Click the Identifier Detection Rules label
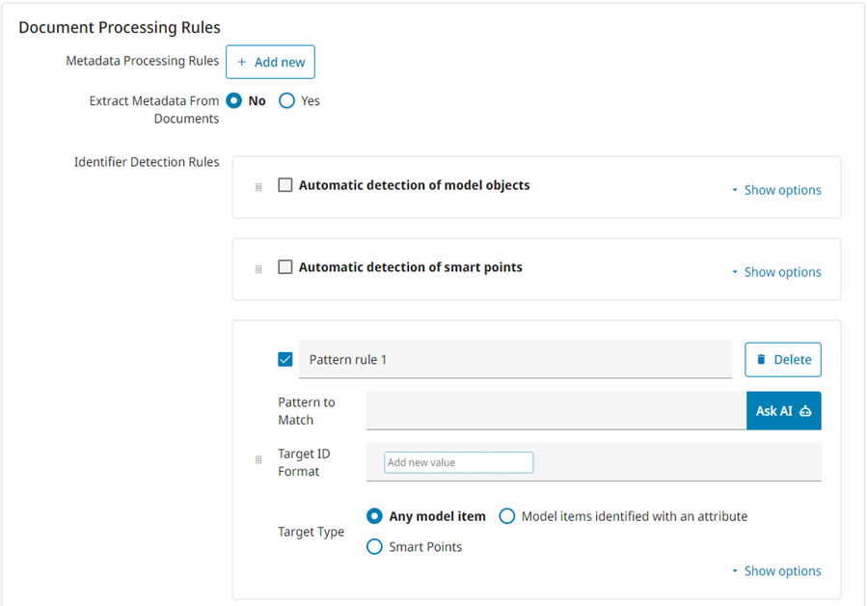Image resolution: width=868 pixels, height=606 pixels. point(147,162)
